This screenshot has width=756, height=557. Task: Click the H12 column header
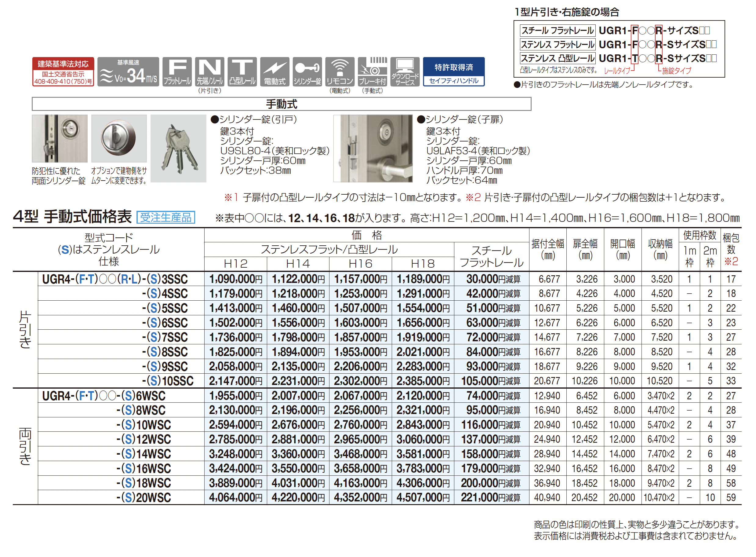pos(235,264)
